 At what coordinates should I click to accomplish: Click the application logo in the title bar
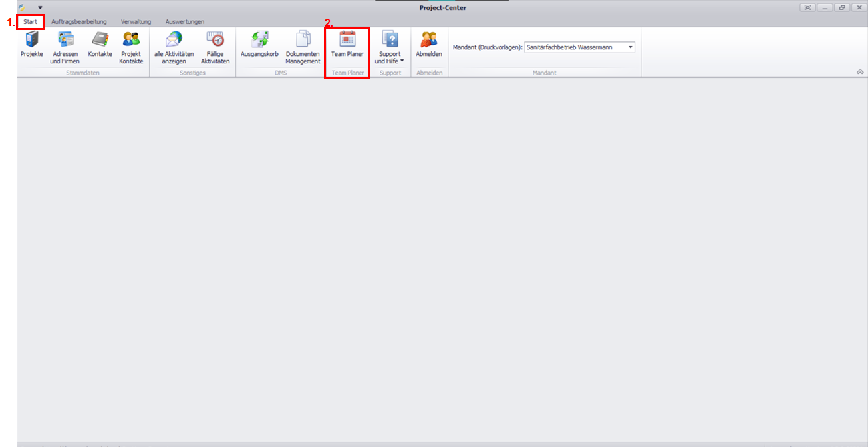(22, 7)
